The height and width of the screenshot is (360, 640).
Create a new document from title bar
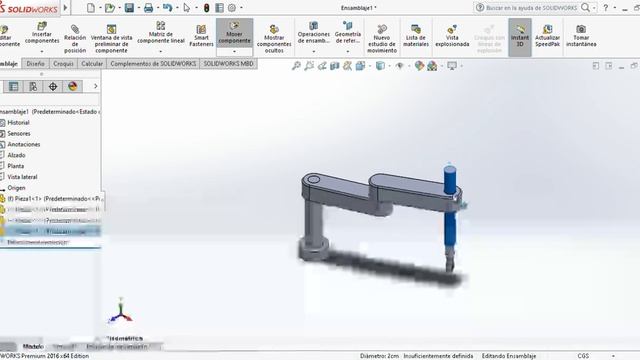click(91, 8)
